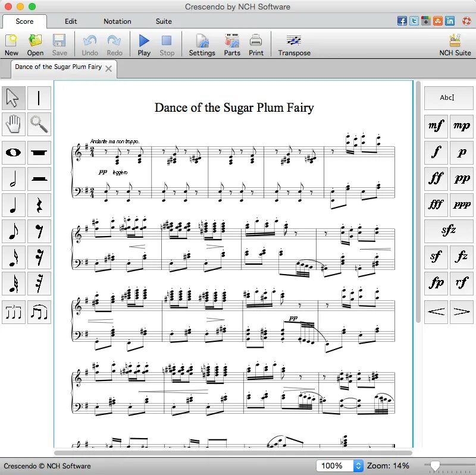Open the Transpose tool
Image resolution: width=476 pixels, height=475 pixels.
pos(294,45)
